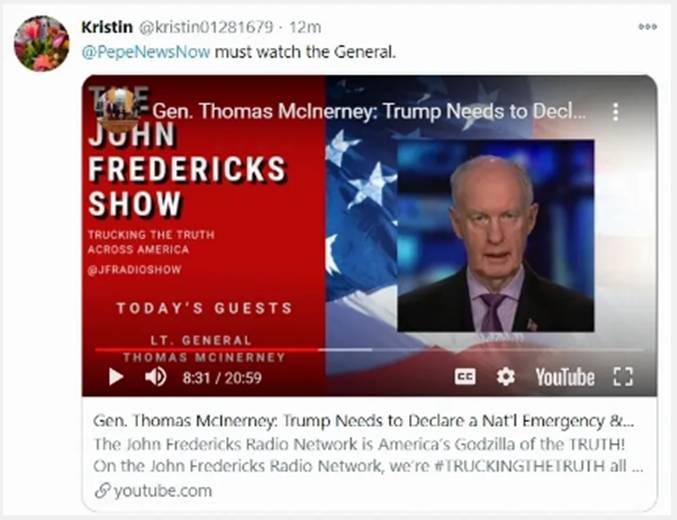The height and width of the screenshot is (520, 677).
Task: Mute the video with speaker icon
Action: 155,377
